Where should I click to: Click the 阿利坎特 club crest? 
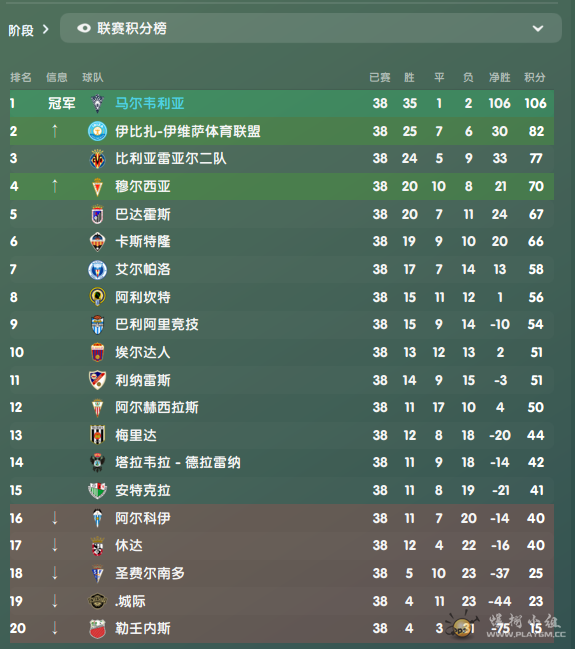98,297
